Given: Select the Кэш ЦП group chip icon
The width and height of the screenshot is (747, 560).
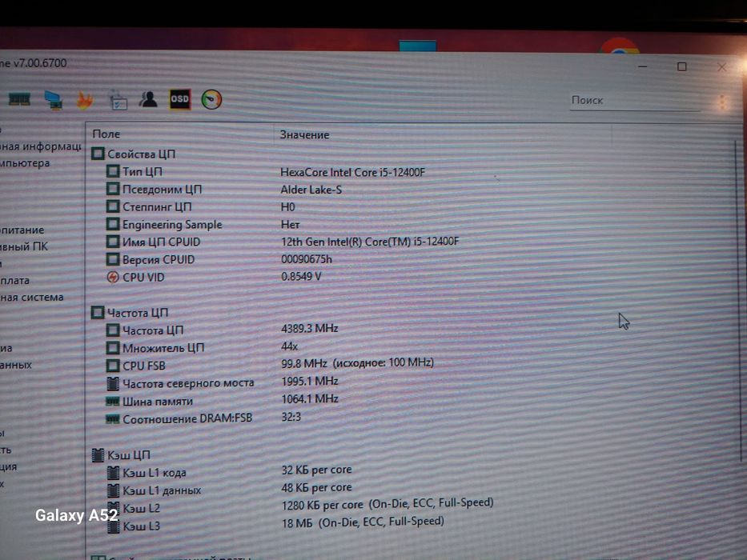Looking at the screenshot, I should point(98,455).
